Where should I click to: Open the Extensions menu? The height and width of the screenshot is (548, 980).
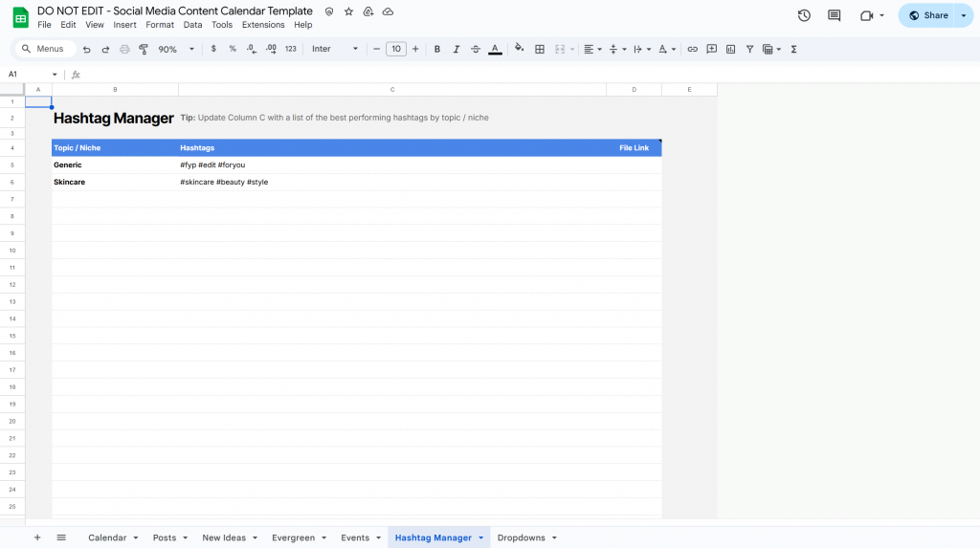click(263, 25)
